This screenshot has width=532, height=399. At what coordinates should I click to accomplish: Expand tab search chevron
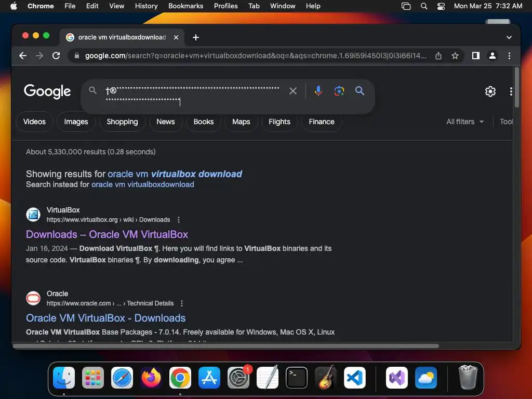[x=509, y=37]
